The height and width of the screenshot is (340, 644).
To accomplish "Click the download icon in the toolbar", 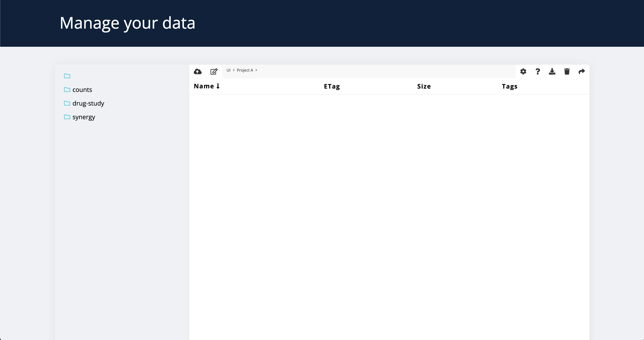I will (552, 71).
